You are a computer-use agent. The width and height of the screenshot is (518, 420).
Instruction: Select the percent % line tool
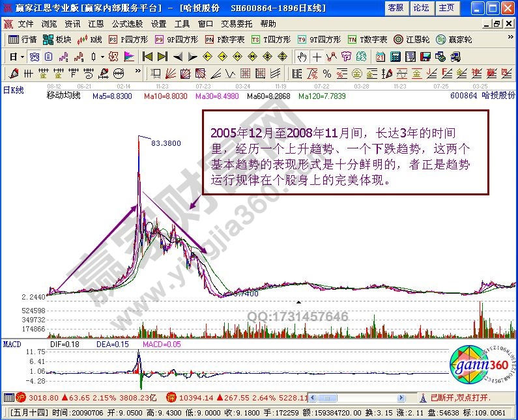(x=327, y=73)
